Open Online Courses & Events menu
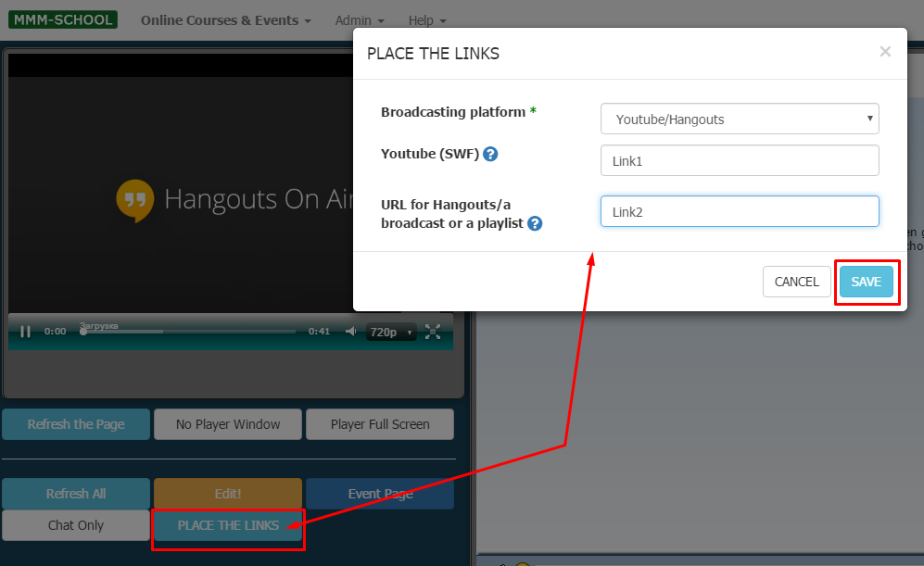 coord(226,20)
